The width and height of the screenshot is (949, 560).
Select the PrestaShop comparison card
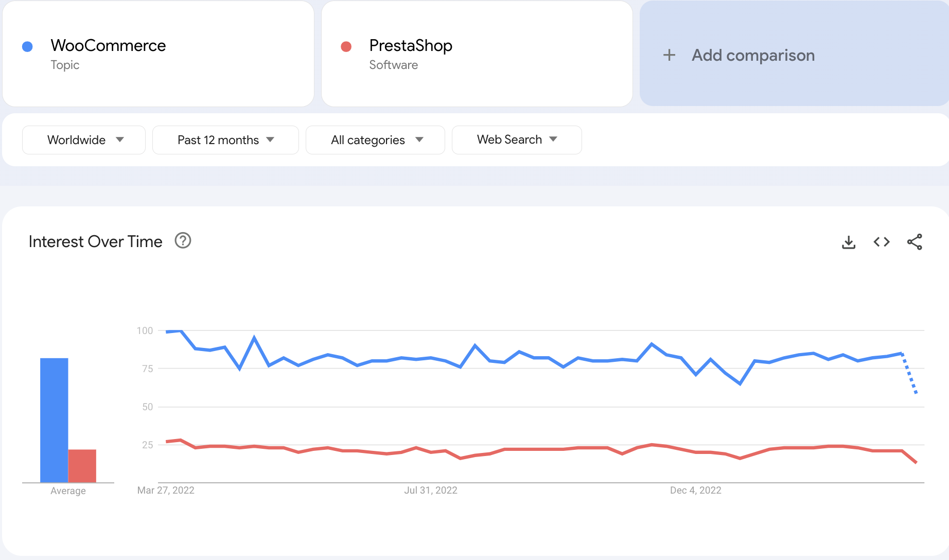pos(477,54)
